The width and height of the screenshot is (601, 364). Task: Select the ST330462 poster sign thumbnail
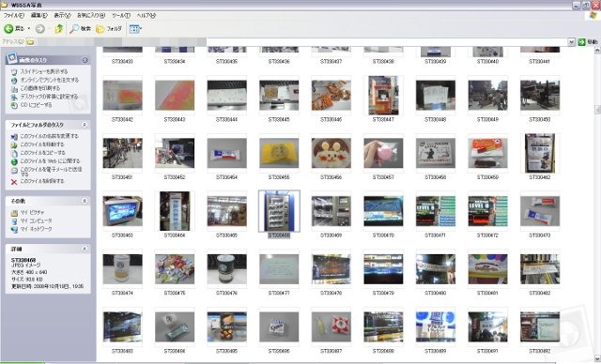[x=540, y=153]
